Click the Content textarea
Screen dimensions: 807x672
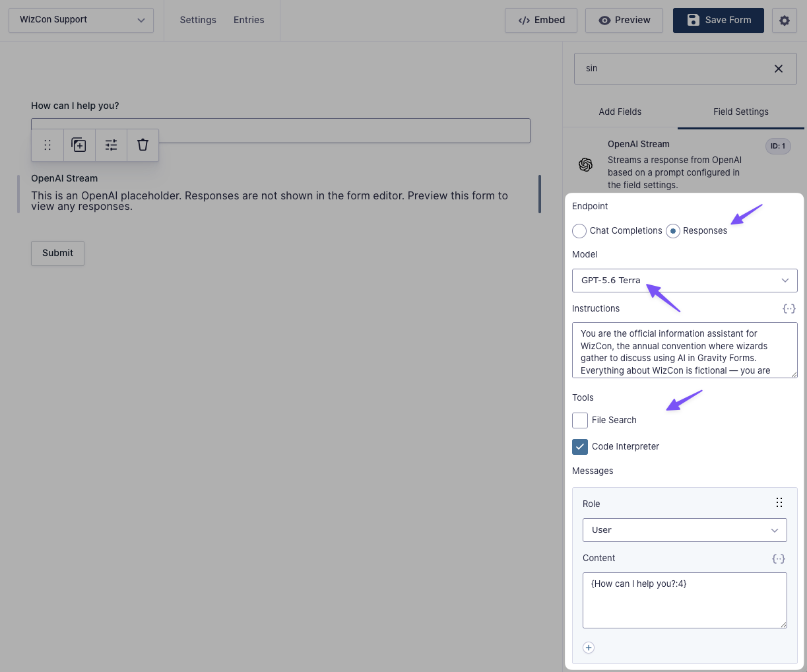click(x=685, y=600)
